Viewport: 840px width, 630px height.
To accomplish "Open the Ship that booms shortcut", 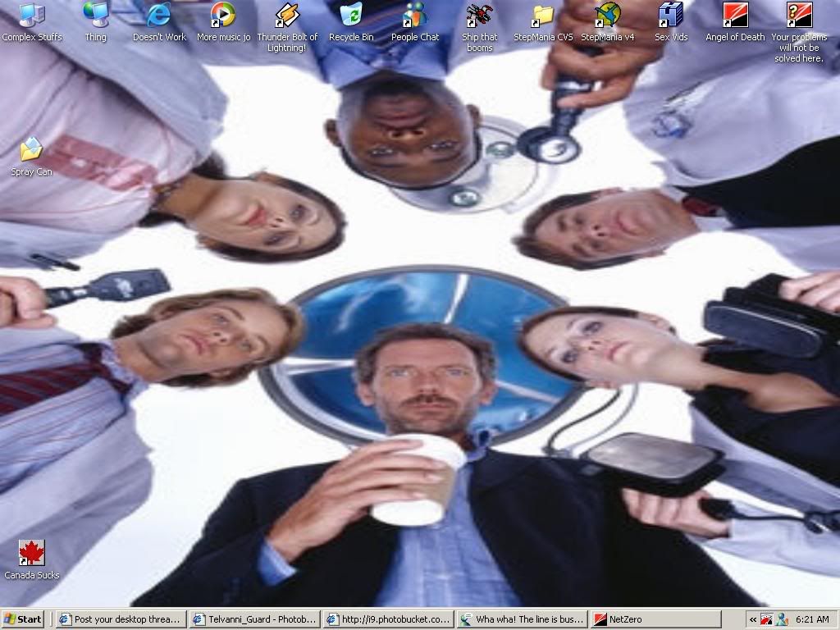I will (479, 15).
